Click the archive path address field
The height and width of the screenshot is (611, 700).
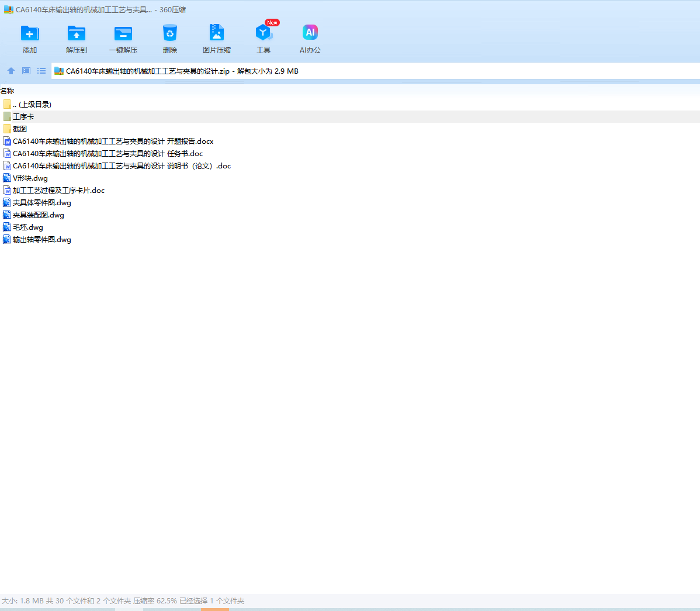[376, 71]
